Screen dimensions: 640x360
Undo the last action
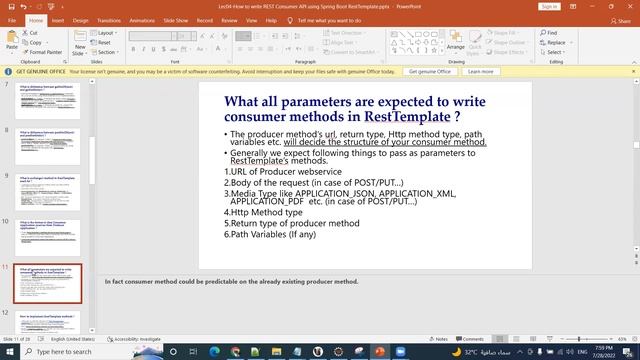pyautogui.click(x=24, y=7)
